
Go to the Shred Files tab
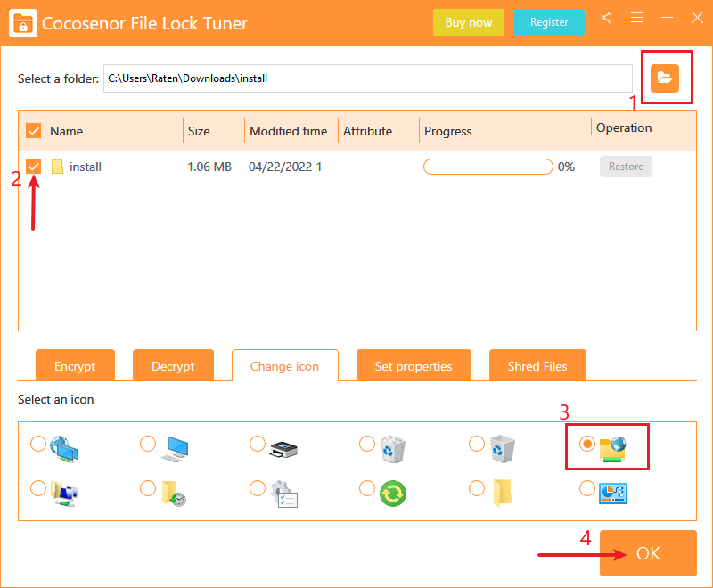click(537, 365)
